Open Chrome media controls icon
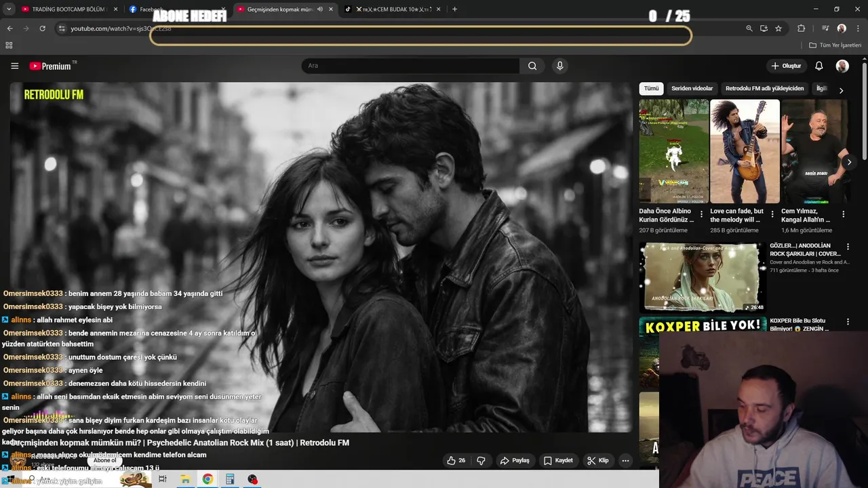The image size is (868, 488). pos(825,28)
